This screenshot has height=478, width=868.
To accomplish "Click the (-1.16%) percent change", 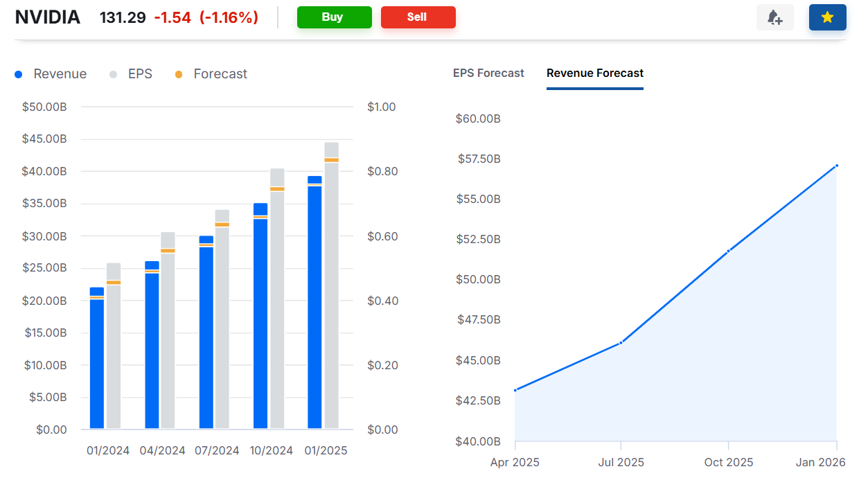I will [x=229, y=17].
